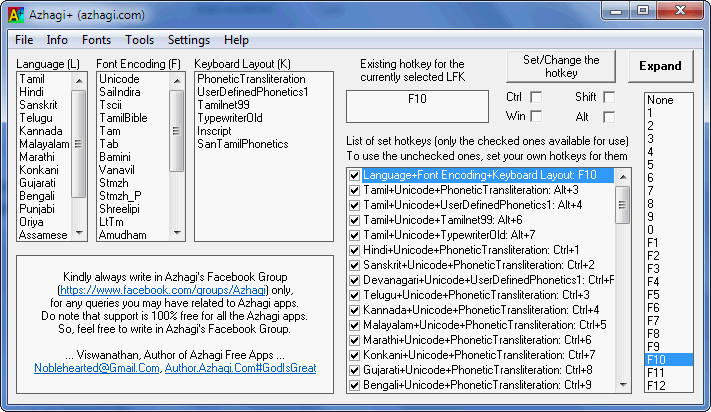This screenshot has width=711, height=412.
Task: Select the Language+Font Encoding+Keyboard Layout: F10 row
Action: (x=488, y=175)
